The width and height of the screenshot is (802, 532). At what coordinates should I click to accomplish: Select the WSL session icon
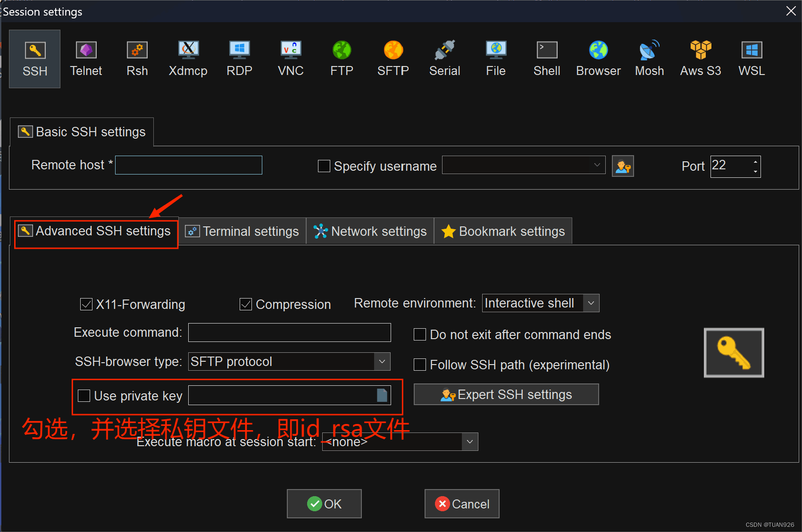click(752, 58)
